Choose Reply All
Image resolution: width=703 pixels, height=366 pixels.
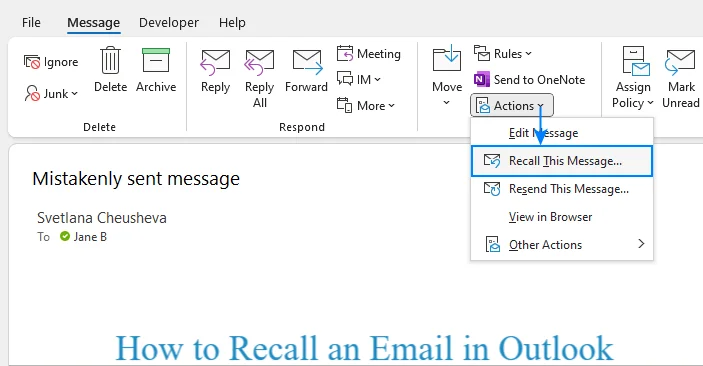pyautogui.click(x=260, y=78)
